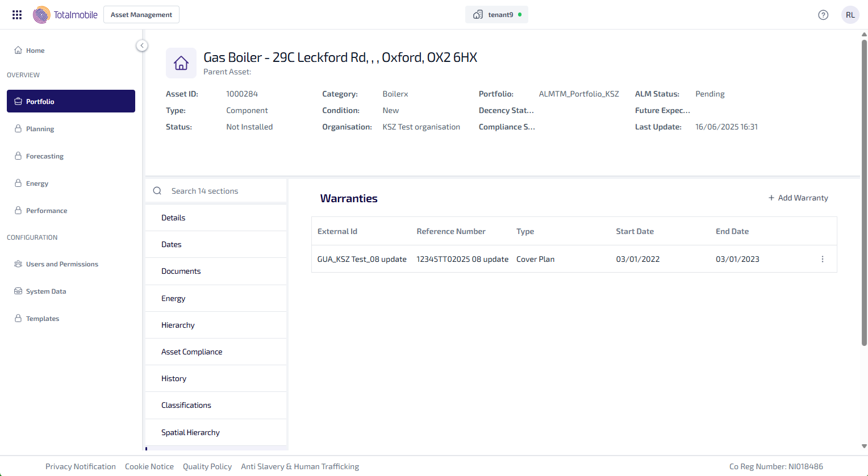868x476 pixels.
Task: Click the house asset icon beside title
Action: pyautogui.click(x=181, y=63)
